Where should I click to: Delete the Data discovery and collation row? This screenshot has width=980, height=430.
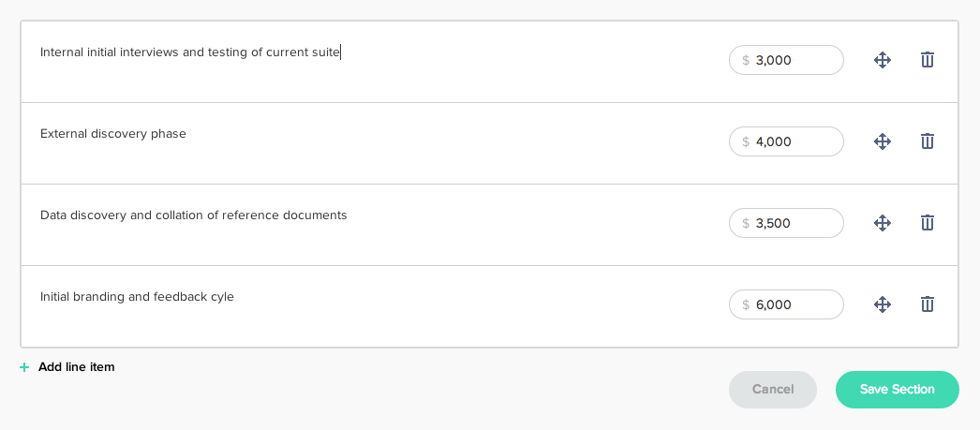(927, 223)
